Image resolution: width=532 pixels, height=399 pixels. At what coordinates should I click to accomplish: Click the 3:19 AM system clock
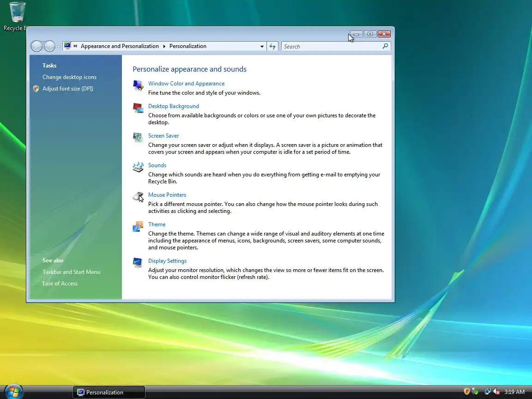click(x=514, y=392)
